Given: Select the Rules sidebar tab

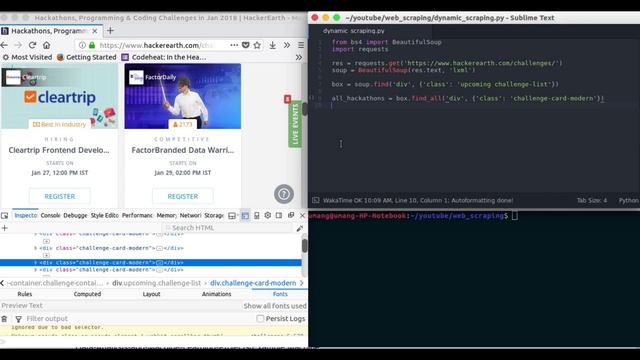Looking at the screenshot, I should coord(24,294).
